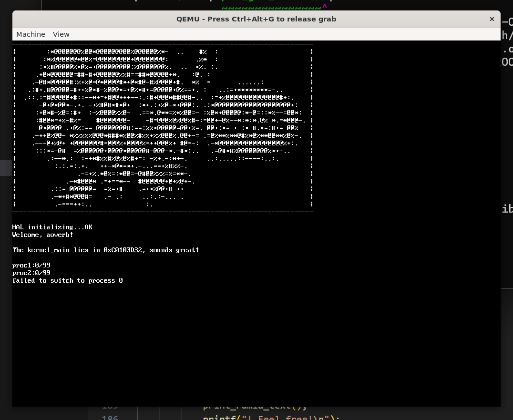Click the highlighted item in the left sidebar

pyautogui.click(x=6, y=168)
